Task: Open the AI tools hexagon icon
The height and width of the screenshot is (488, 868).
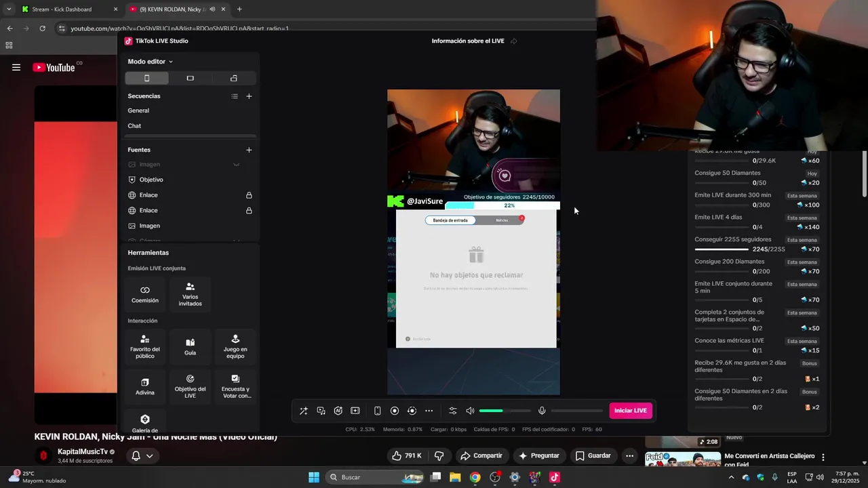Action: (x=338, y=411)
